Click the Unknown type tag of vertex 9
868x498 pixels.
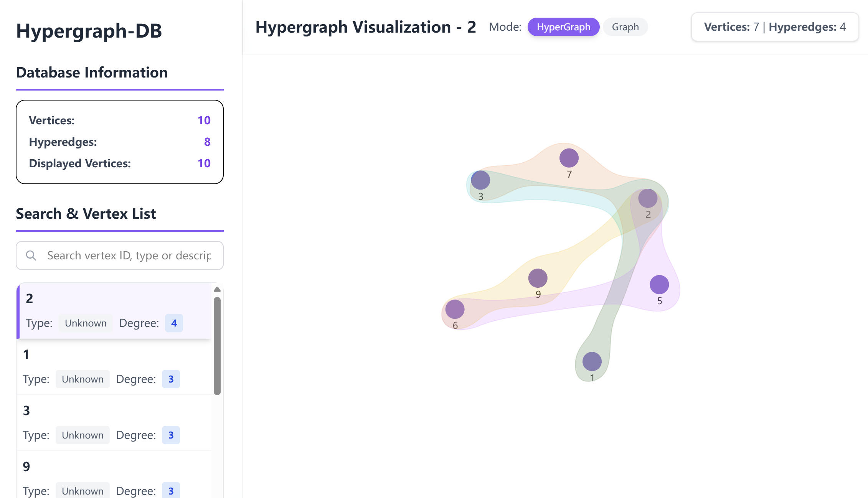click(x=83, y=490)
